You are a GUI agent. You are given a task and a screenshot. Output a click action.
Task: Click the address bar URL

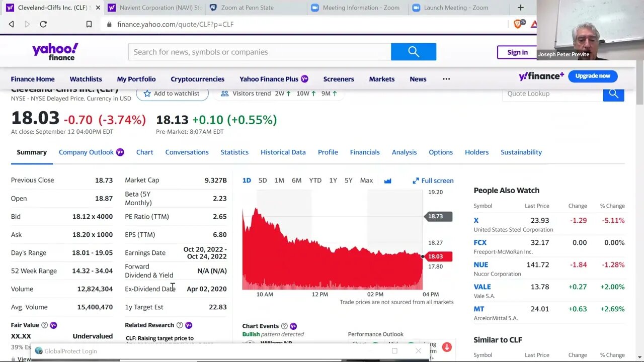(x=175, y=24)
